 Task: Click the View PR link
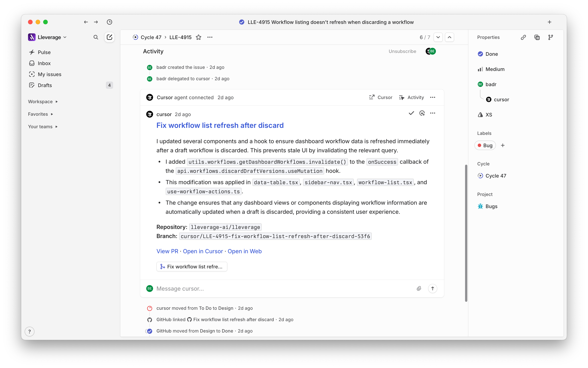[x=167, y=251]
